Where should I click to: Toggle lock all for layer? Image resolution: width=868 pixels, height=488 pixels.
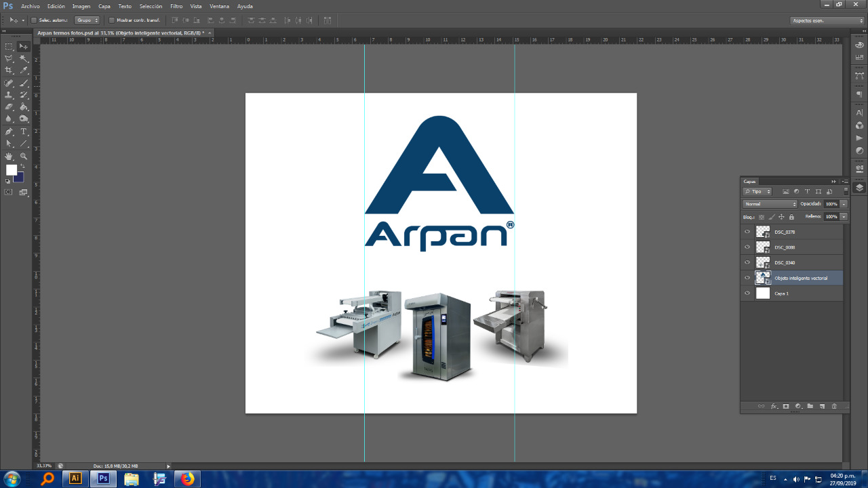pyautogui.click(x=791, y=217)
